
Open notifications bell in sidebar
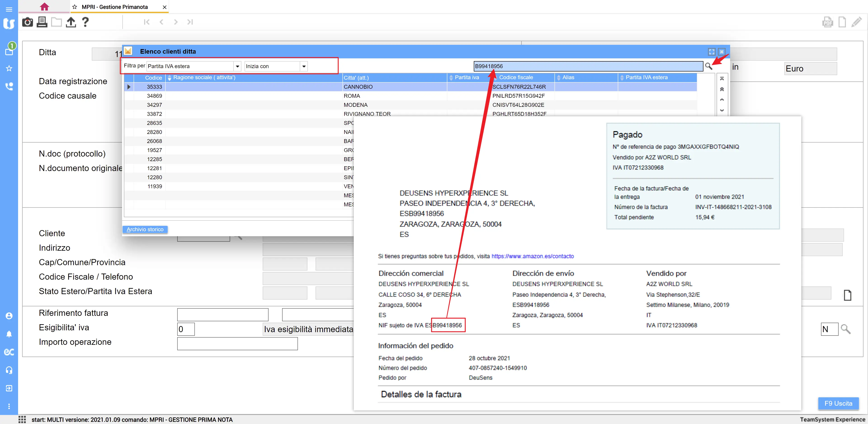pyautogui.click(x=9, y=334)
